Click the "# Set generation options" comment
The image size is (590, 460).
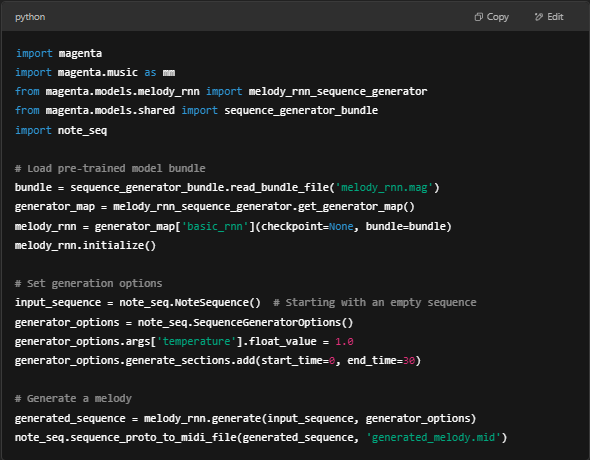coord(88,283)
